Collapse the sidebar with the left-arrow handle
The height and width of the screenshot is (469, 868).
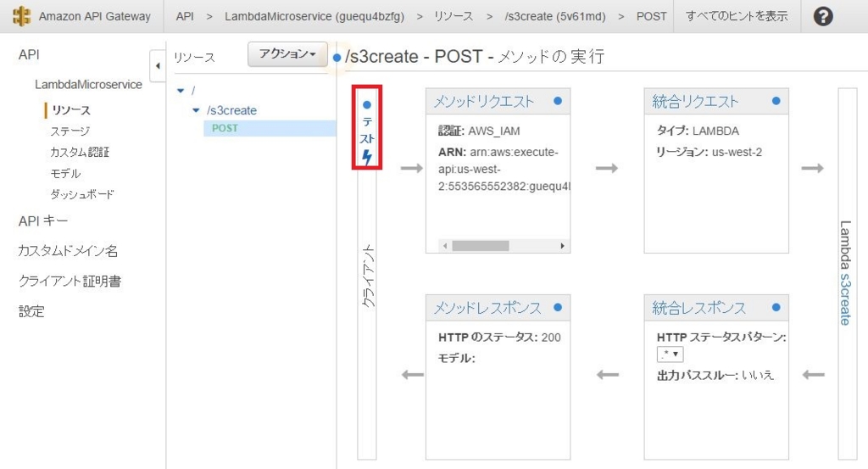(158, 66)
